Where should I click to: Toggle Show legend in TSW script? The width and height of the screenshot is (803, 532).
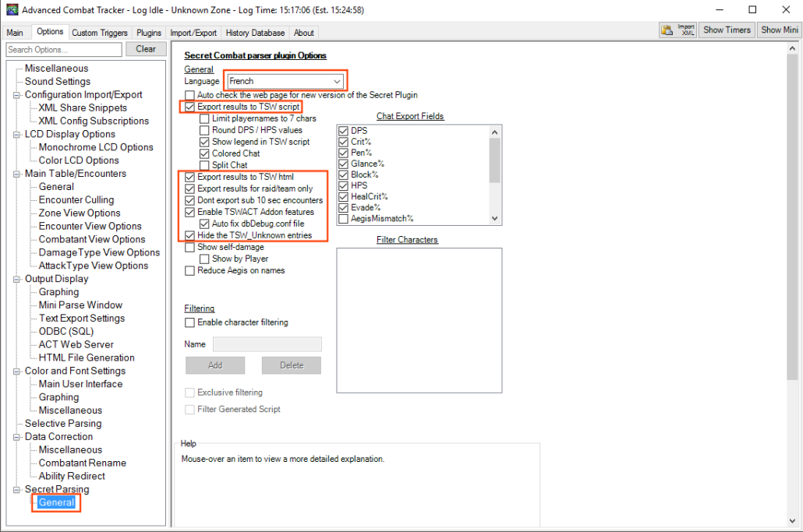click(x=204, y=142)
